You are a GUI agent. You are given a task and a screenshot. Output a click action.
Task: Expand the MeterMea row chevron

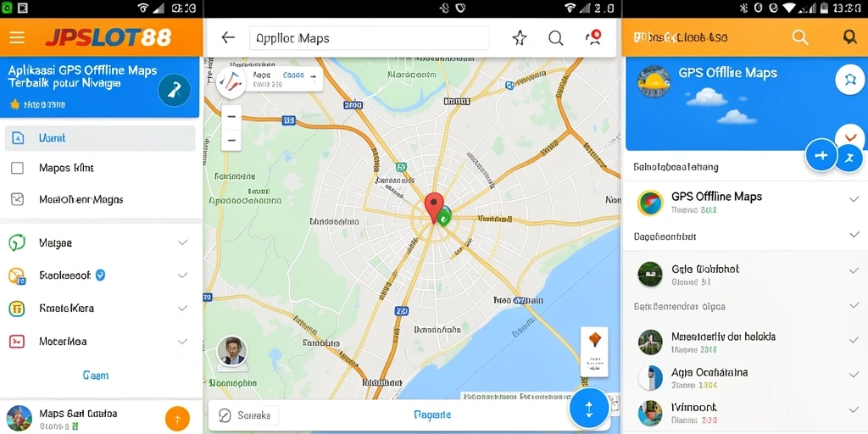point(183,342)
